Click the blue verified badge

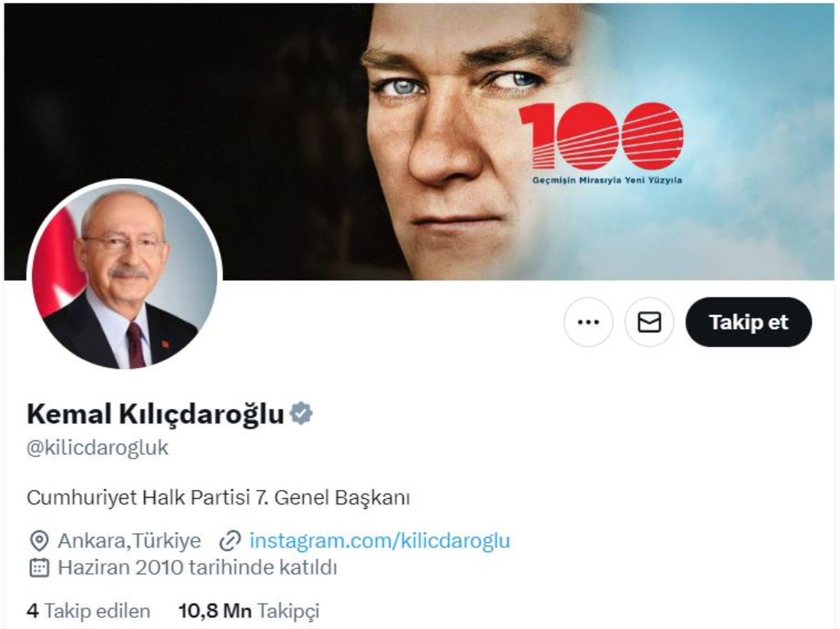(301, 414)
